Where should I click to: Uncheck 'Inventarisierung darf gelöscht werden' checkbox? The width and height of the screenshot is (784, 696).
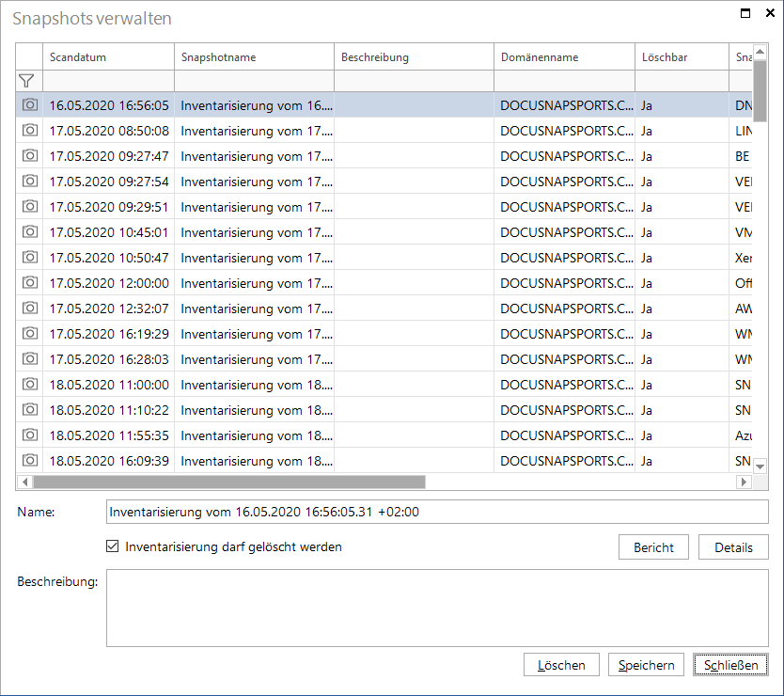[x=113, y=546]
